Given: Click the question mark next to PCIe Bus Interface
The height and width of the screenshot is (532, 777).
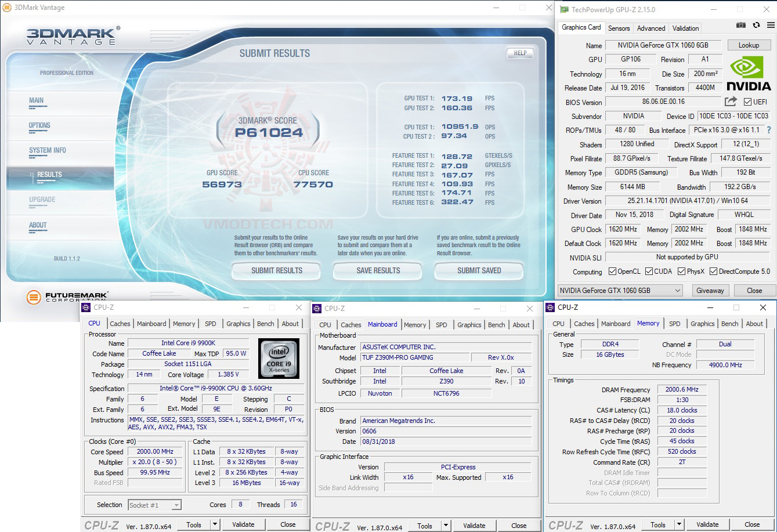Looking at the screenshot, I should (x=769, y=130).
